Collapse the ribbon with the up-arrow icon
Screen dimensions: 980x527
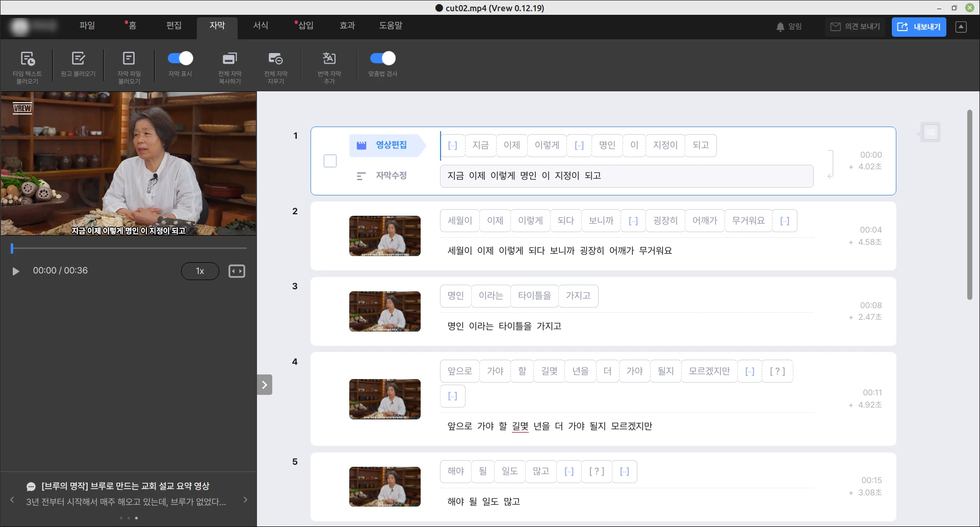961,27
